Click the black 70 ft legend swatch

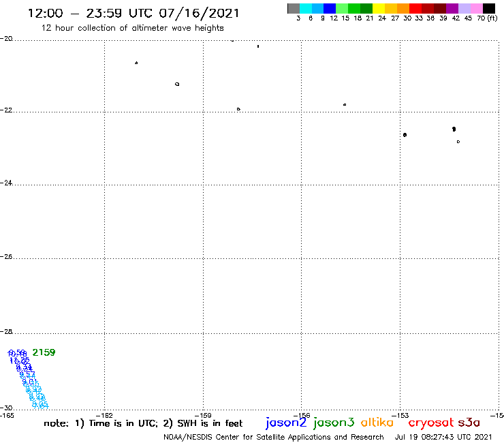pos(489,8)
